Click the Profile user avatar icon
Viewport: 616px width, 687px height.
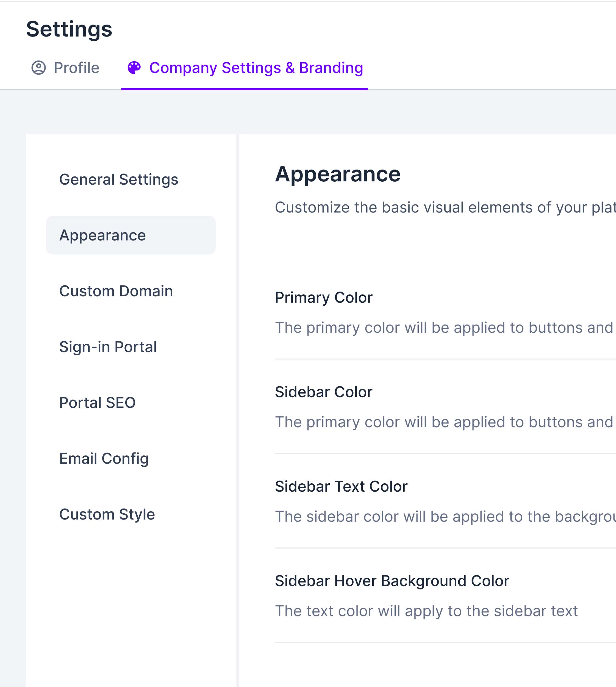[x=38, y=68]
